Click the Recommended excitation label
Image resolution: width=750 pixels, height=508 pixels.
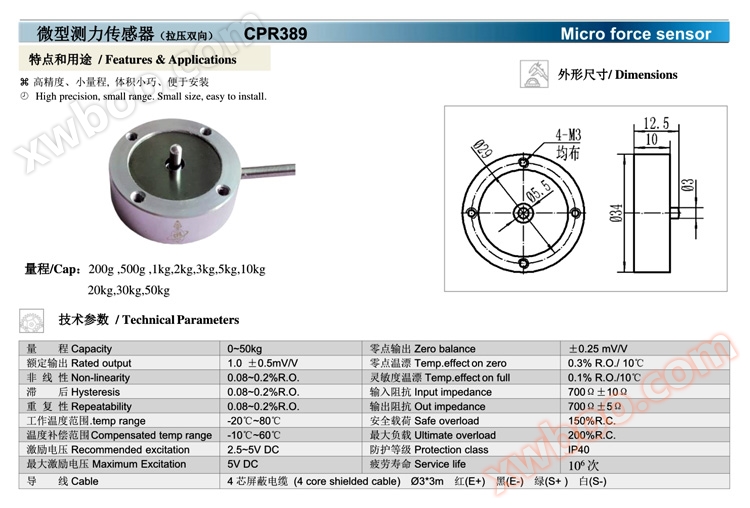pos(108,450)
